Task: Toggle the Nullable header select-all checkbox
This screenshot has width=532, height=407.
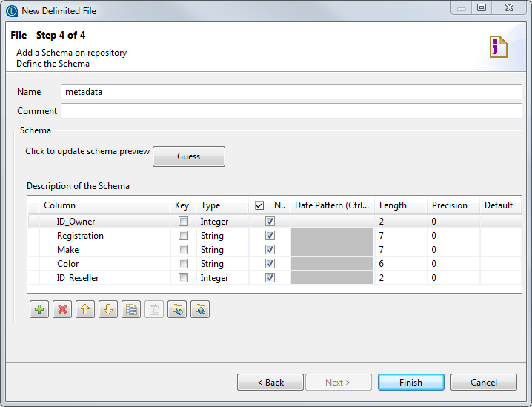Action: (x=259, y=205)
